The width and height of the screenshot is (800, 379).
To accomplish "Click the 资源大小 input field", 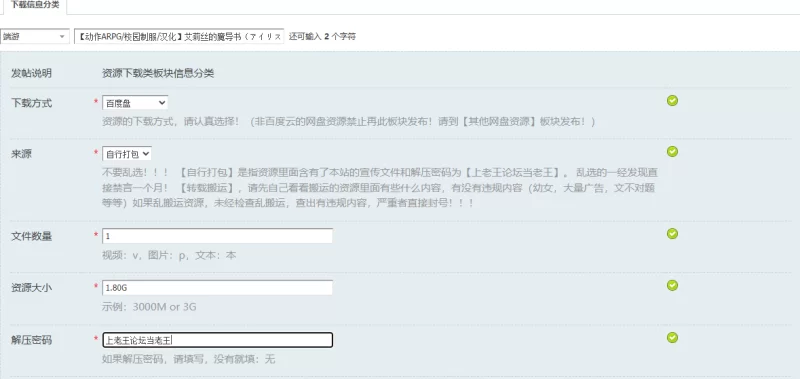I will 217,288.
